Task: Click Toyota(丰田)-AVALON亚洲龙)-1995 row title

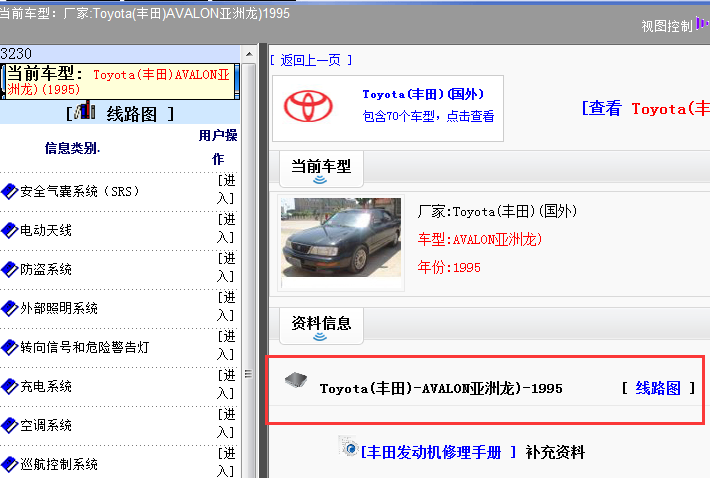Action: click(x=441, y=388)
